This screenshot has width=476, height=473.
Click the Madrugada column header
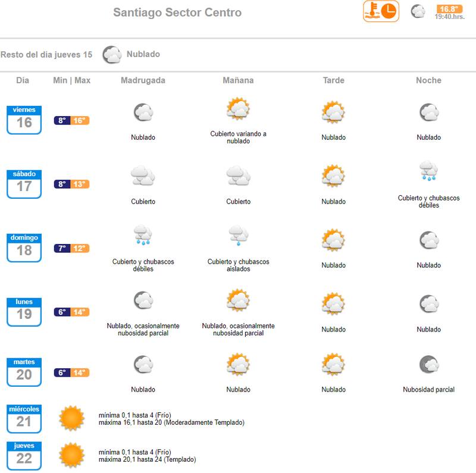tap(143, 80)
